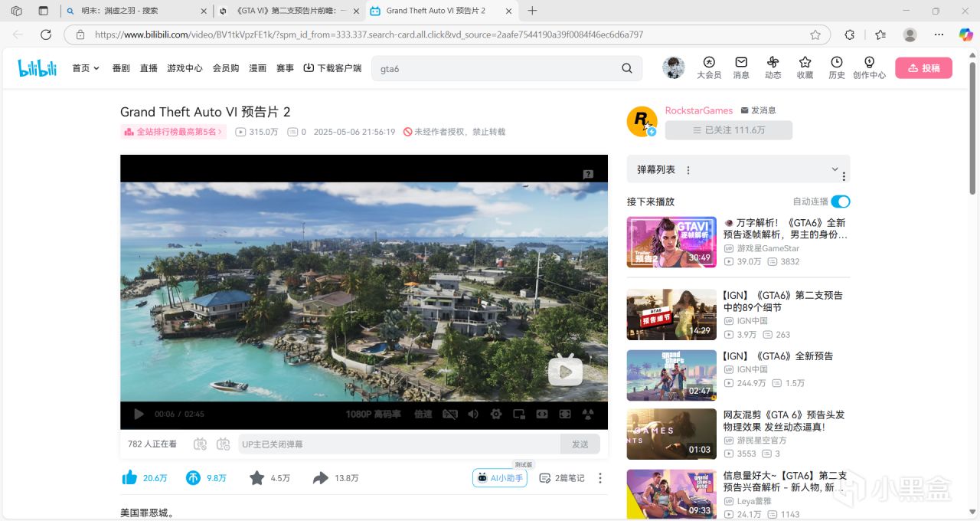980x521 pixels.
Task: Click the help icon atop the player
Action: click(588, 174)
